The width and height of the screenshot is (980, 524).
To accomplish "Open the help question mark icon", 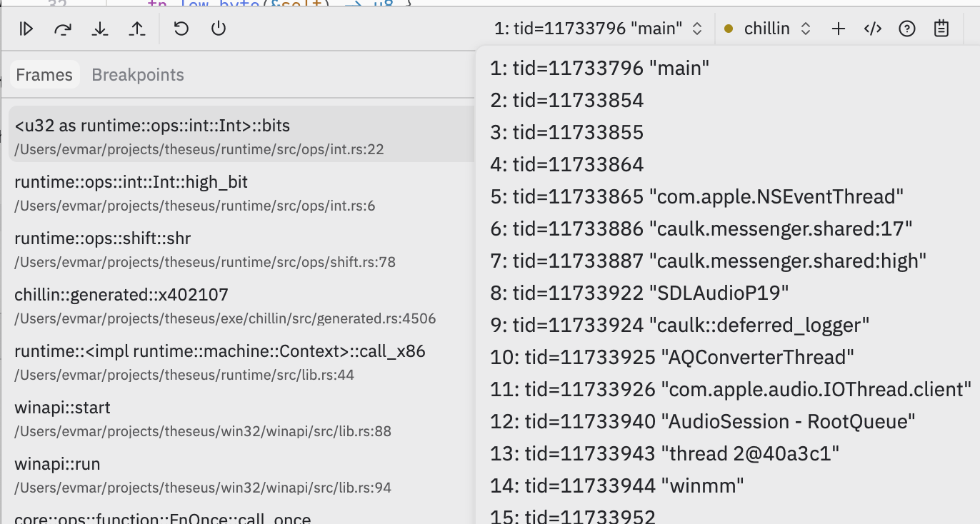I will coord(907,29).
